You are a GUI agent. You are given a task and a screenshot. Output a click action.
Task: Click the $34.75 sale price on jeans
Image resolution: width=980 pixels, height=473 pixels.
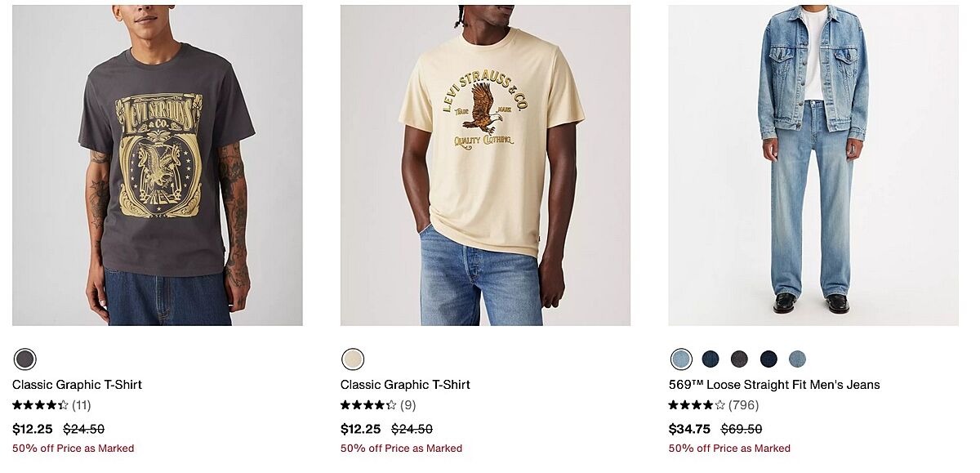point(689,429)
